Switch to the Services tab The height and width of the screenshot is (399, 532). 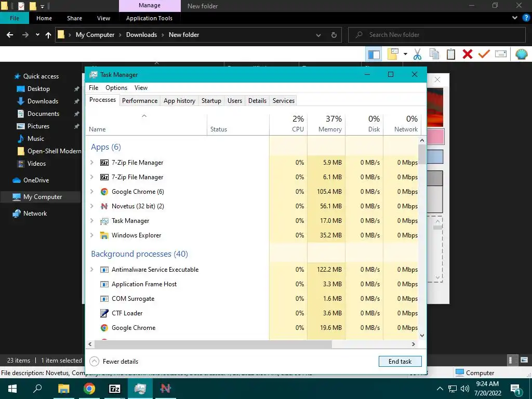pos(283,101)
